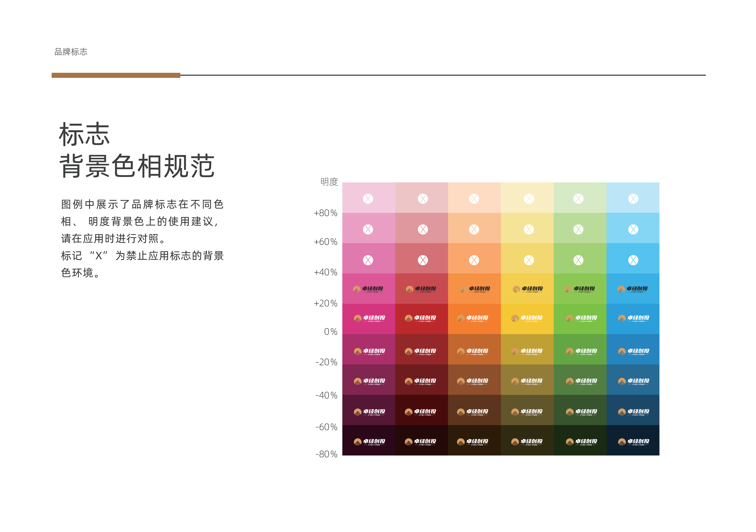
Task: Click the logo on red cell between 0% and +20%
Action: click(420, 318)
